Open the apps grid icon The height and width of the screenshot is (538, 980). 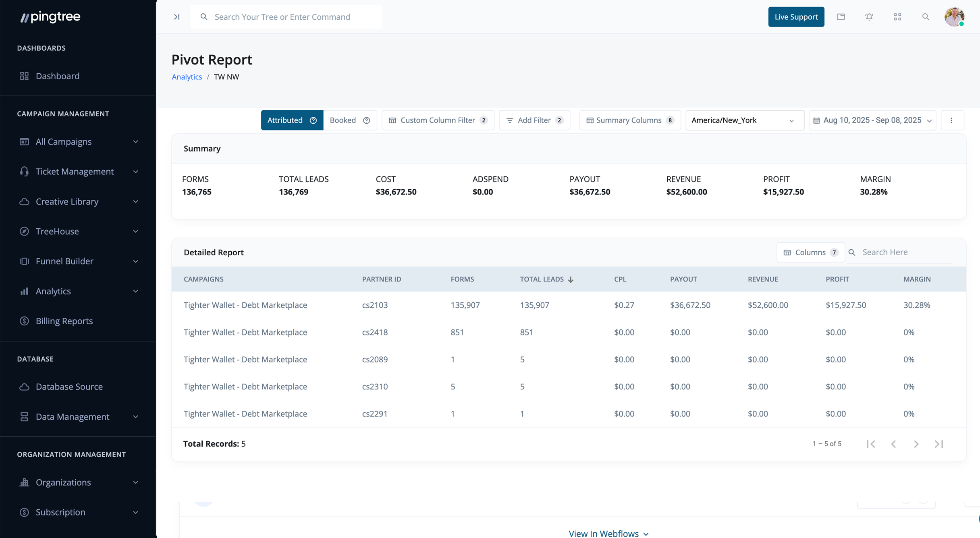pyautogui.click(x=897, y=17)
